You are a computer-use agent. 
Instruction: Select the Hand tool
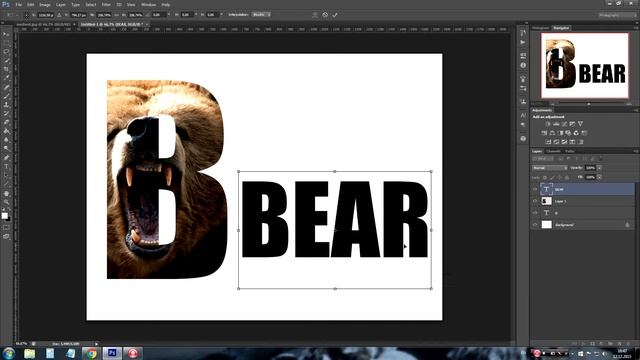(x=6, y=193)
